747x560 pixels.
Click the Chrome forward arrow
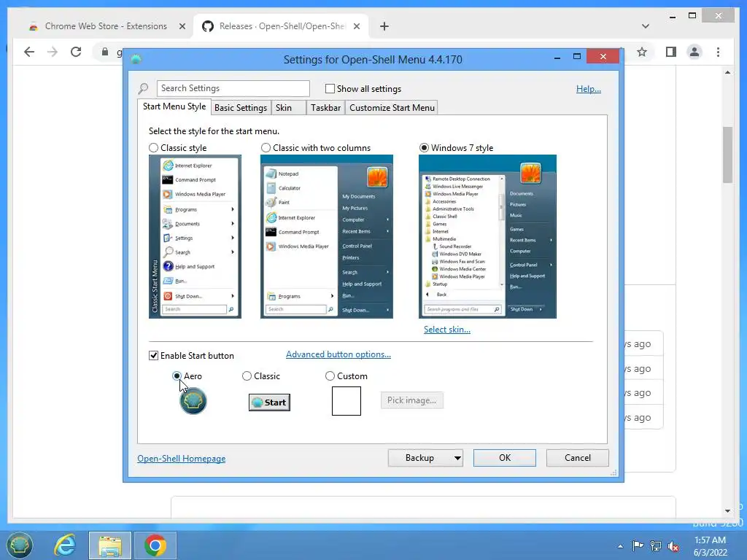53,52
